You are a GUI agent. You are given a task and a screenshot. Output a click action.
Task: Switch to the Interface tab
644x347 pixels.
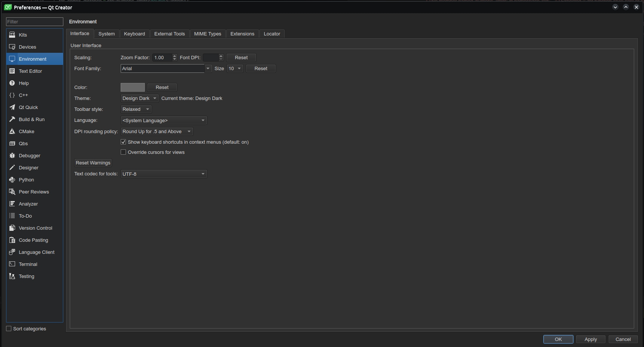pos(80,34)
